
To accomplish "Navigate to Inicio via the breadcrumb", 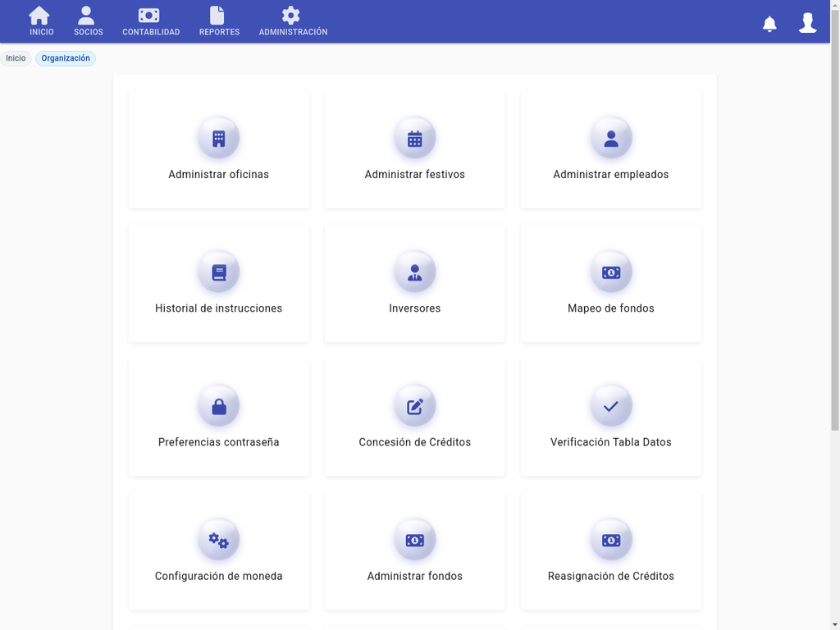I will click(15, 58).
